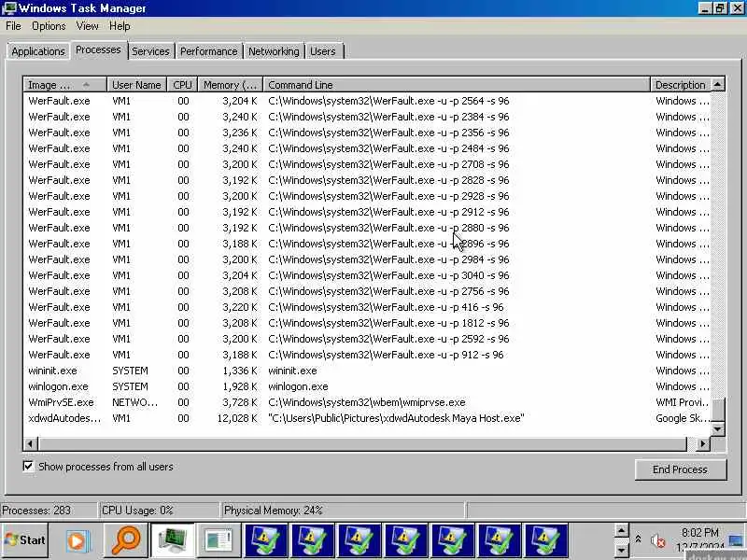
Task: Click the Start button
Action: coord(25,540)
